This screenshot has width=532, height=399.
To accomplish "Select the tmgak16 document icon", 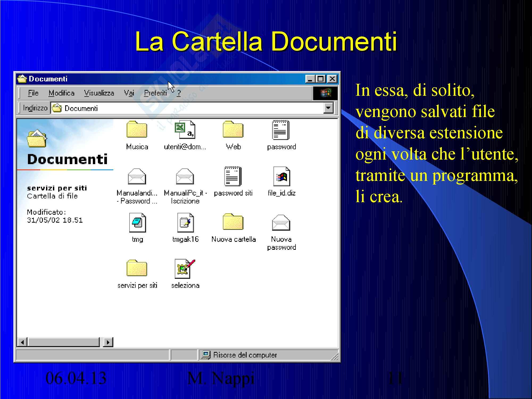I will [185, 223].
